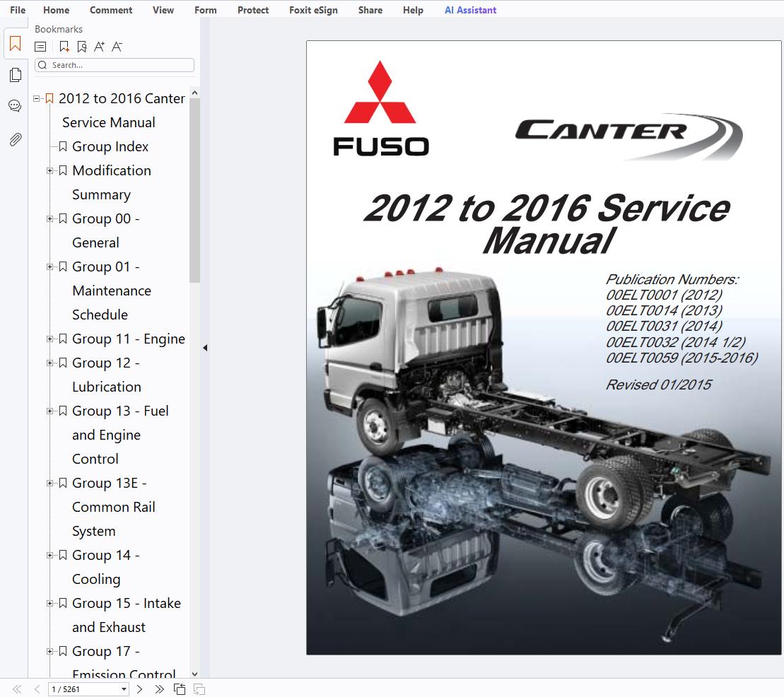Expand the Group 01 - Maintenance Schedule bookmark

coord(49,266)
